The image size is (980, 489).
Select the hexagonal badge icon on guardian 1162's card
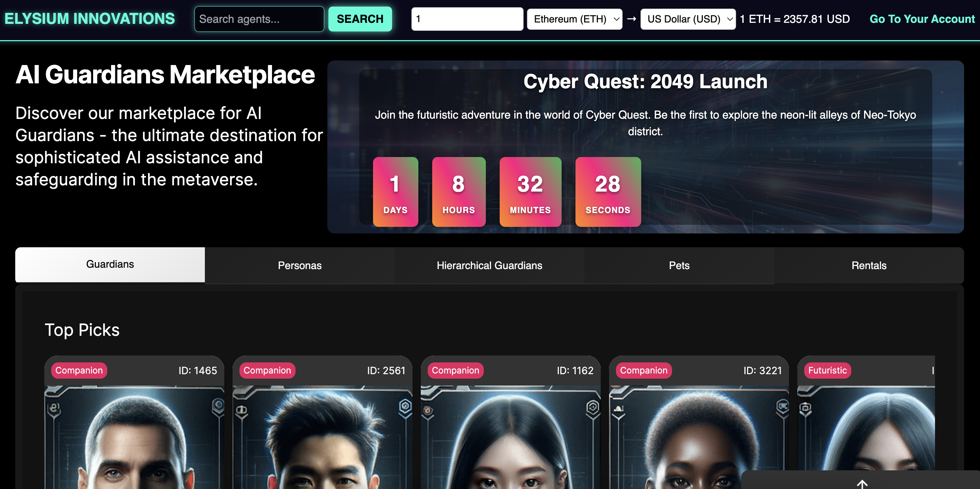click(x=592, y=406)
